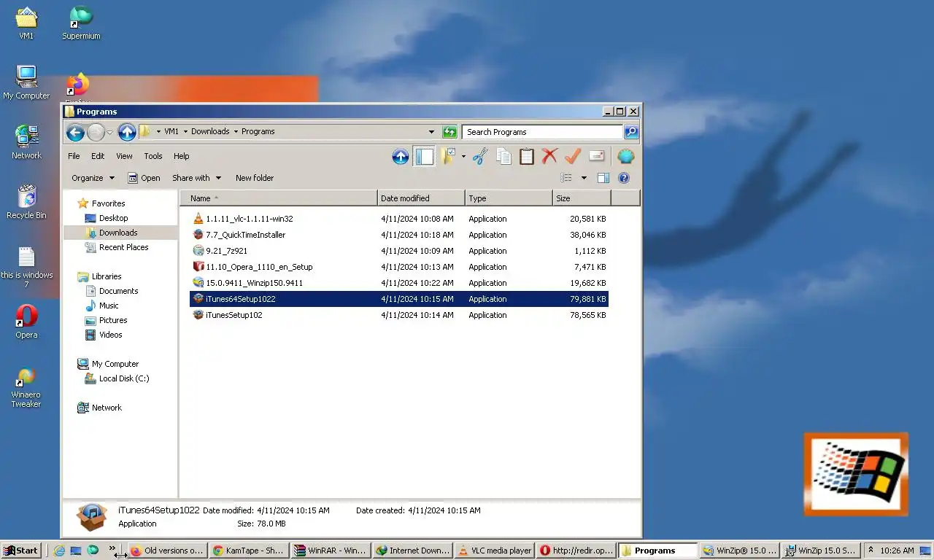The height and width of the screenshot is (560, 934).
Task: Sort by the Type column header
Action: pos(509,198)
